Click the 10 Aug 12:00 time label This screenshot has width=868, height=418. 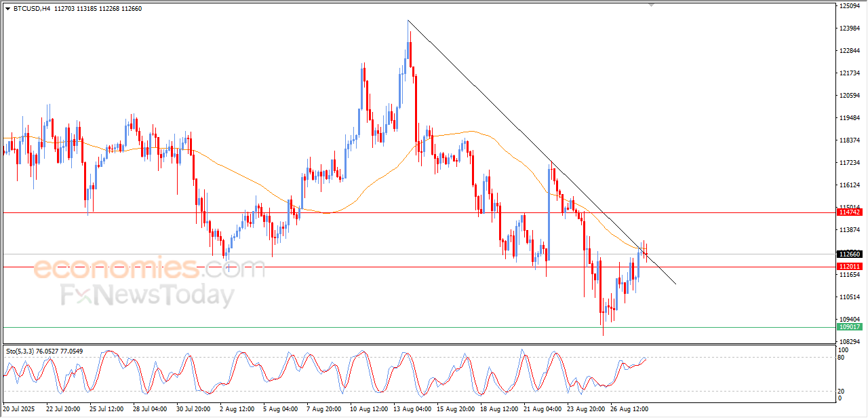pos(368,409)
